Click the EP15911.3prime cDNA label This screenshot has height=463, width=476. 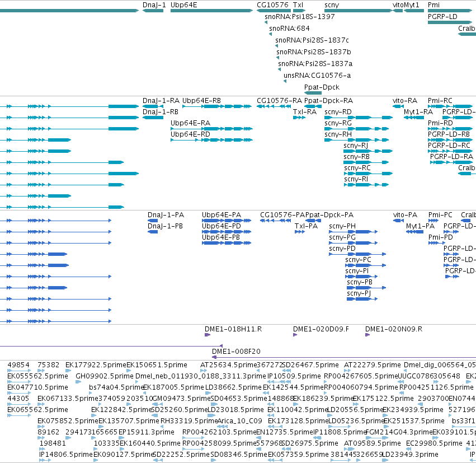[147, 432]
